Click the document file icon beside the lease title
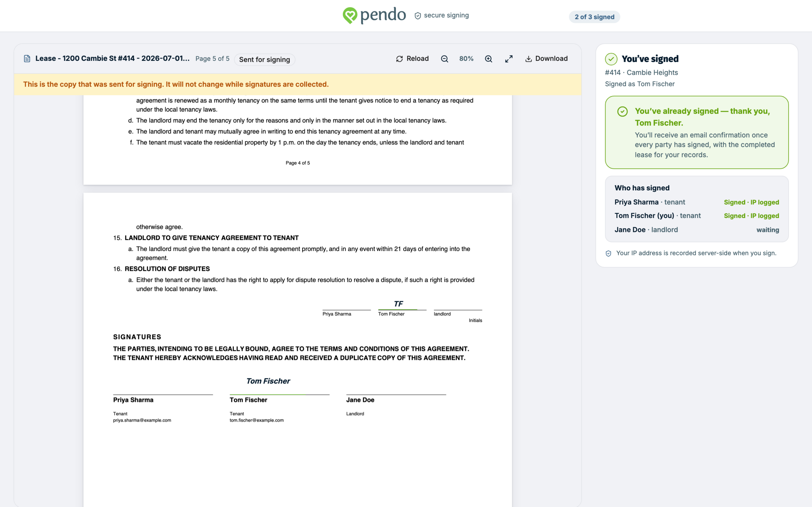 [x=27, y=59]
